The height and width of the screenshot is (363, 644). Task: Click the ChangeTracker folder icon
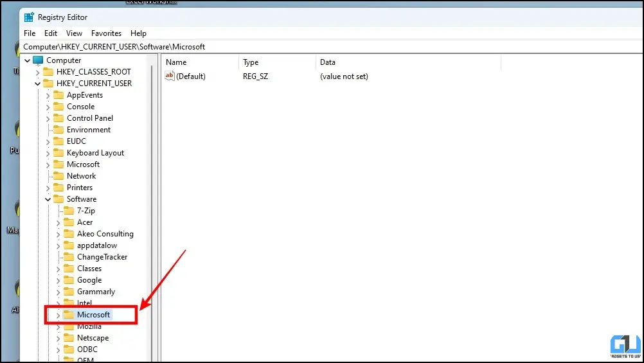click(x=69, y=257)
